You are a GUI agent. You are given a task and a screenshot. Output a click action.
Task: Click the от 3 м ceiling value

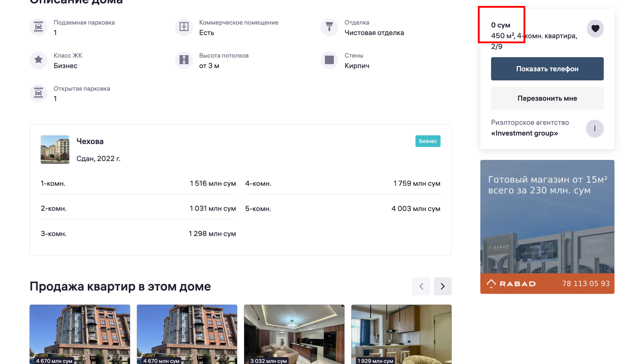coord(209,66)
